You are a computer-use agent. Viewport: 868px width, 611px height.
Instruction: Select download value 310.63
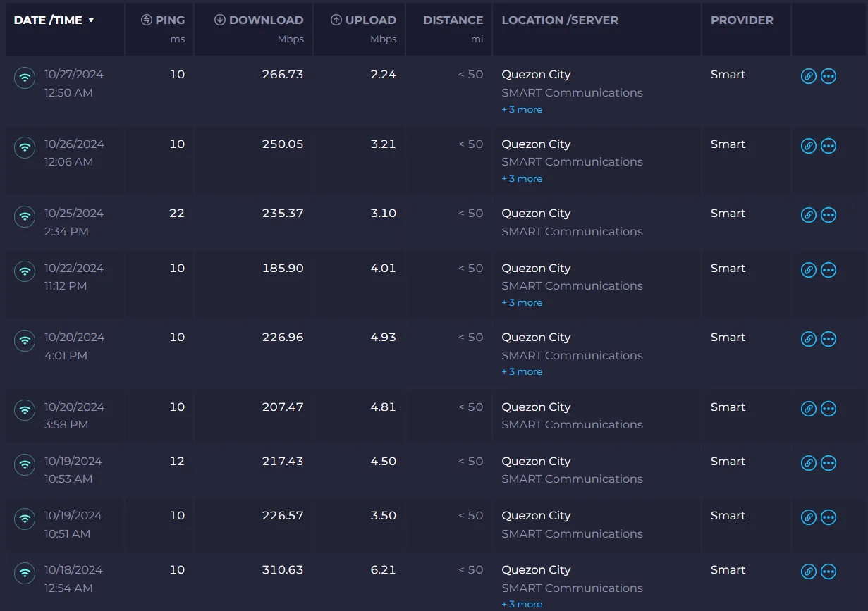[283, 570]
